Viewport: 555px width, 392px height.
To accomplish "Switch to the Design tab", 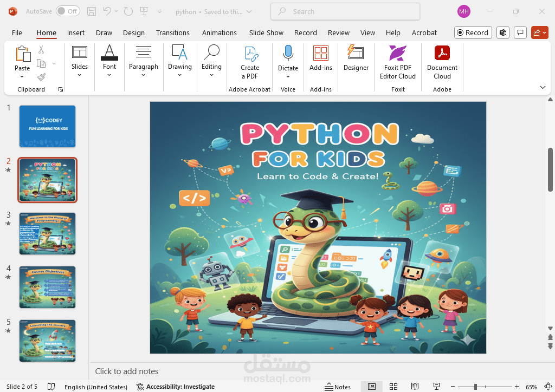I will click(134, 32).
